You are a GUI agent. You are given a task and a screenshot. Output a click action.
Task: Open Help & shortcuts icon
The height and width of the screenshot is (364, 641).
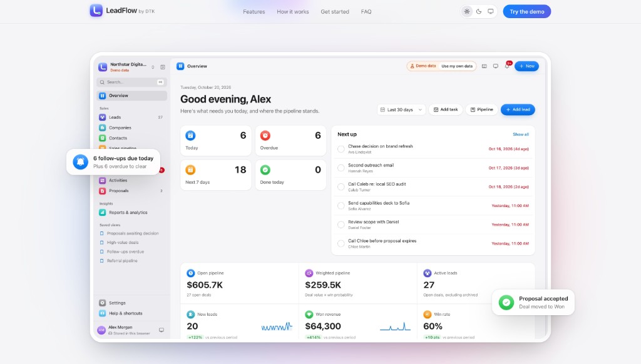[x=103, y=313]
